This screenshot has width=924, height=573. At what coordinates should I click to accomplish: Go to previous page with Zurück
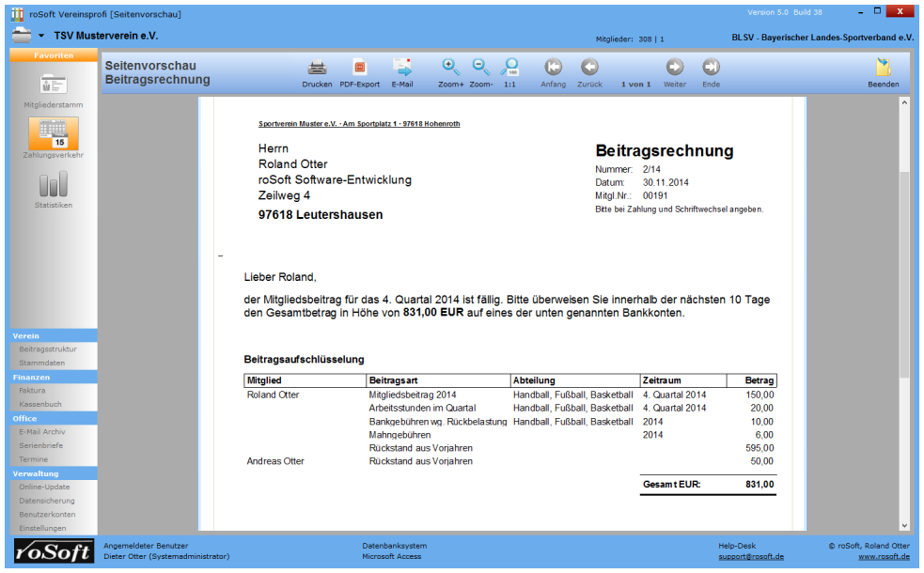pyautogui.click(x=589, y=69)
